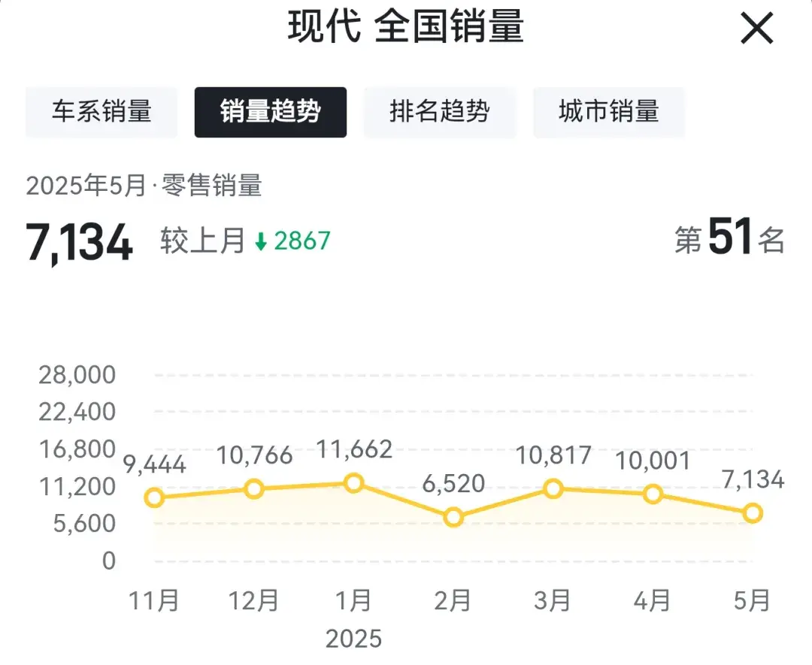Click the 1月 x-axis label
812x665 pixels.
[353, 601]
